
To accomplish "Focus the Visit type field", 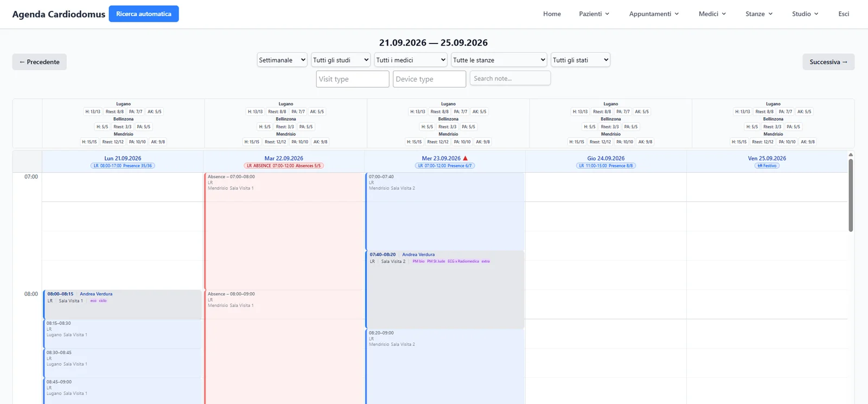I will tap(353, 79).
